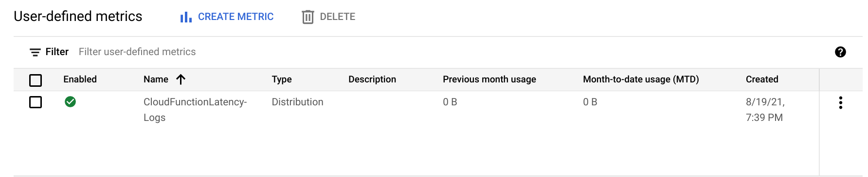Click the Type column header
The image size is (868, 177).
click(282, 79)
